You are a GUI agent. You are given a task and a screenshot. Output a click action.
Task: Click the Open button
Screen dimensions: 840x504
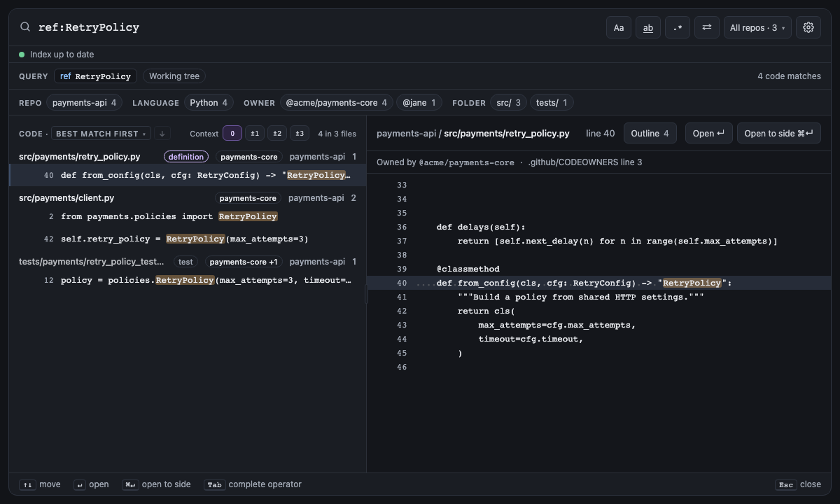coord(708,133)
